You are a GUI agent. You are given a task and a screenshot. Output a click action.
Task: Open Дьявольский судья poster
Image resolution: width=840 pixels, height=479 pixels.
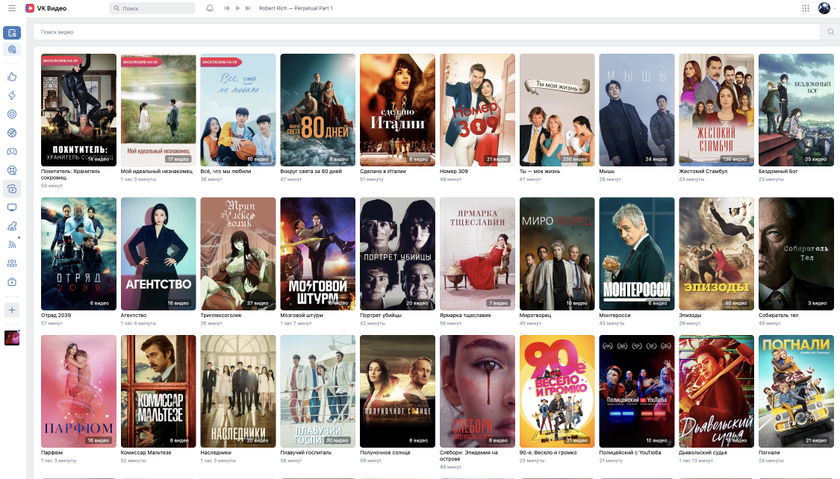716,391
